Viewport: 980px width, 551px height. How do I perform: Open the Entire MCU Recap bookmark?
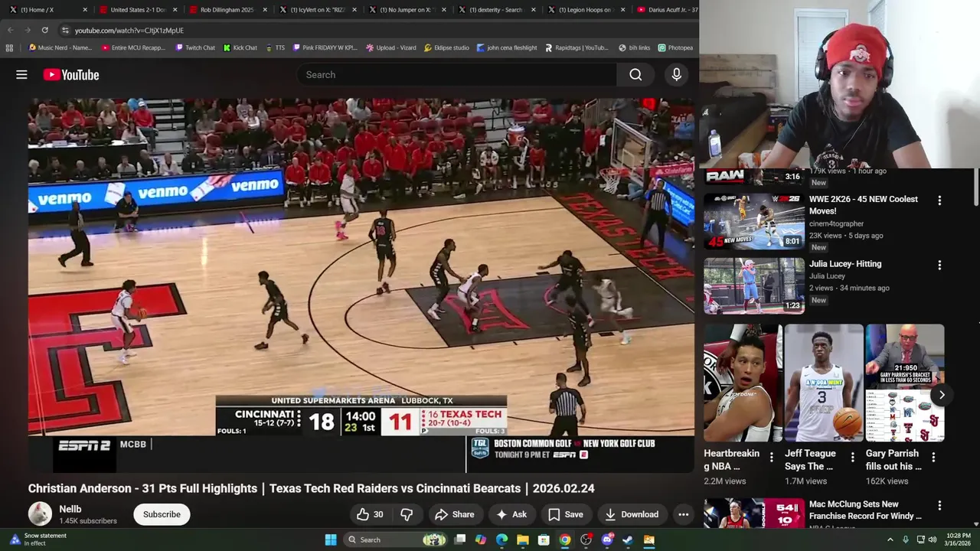point(133,47)
